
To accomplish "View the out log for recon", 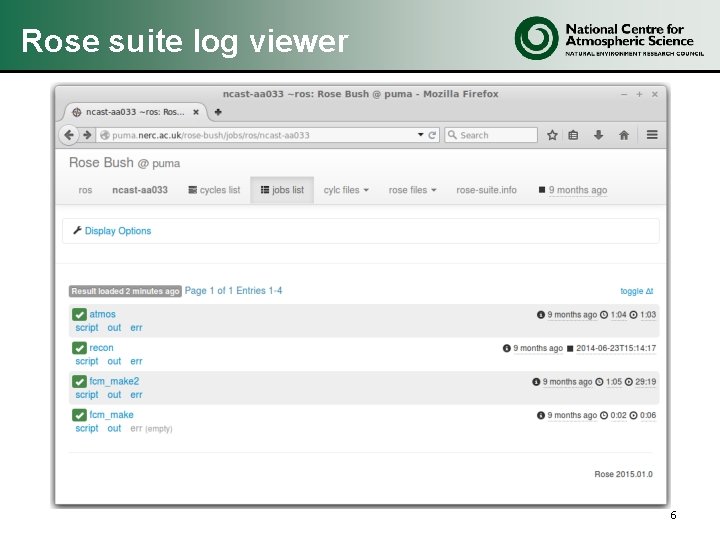I will pos(114,361).
